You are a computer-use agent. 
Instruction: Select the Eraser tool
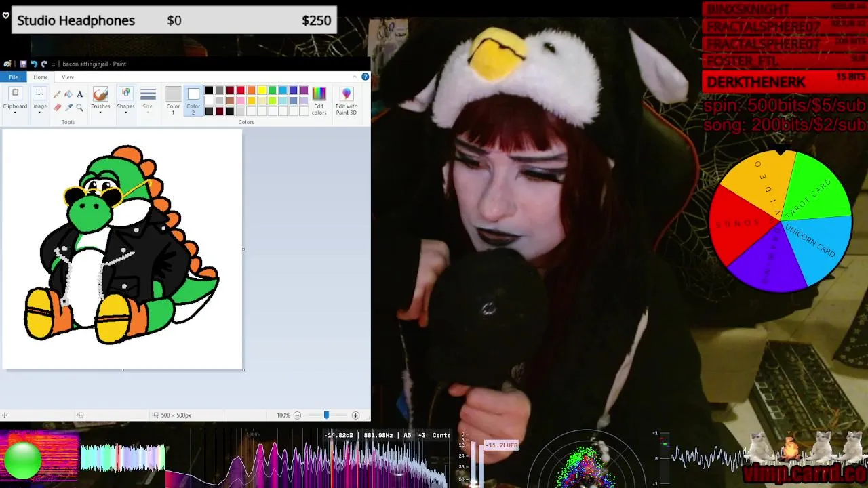click(57, 107)
